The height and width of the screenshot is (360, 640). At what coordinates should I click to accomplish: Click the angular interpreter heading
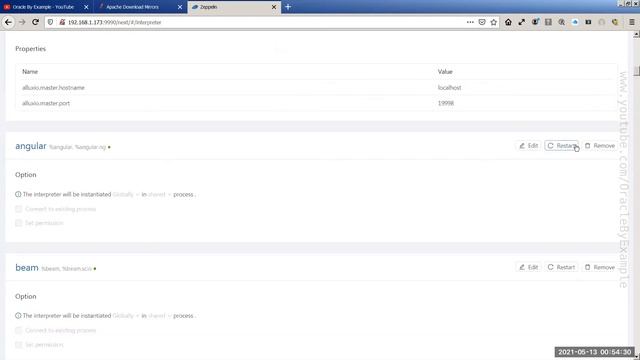coord(31,146)
